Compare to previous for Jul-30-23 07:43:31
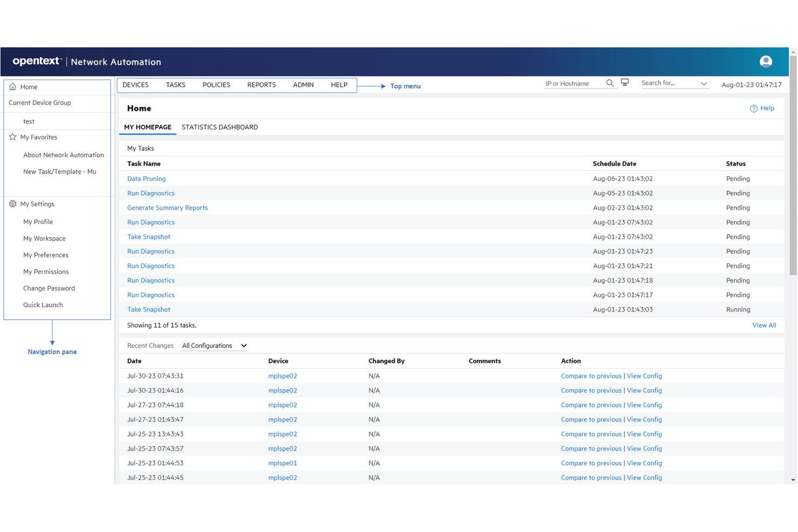 point(591,376)
